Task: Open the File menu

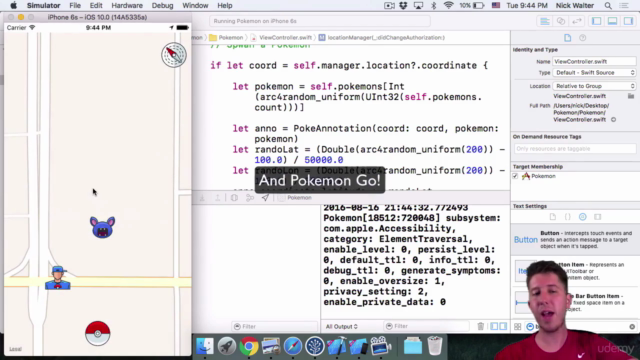Action: click(75, 6)
